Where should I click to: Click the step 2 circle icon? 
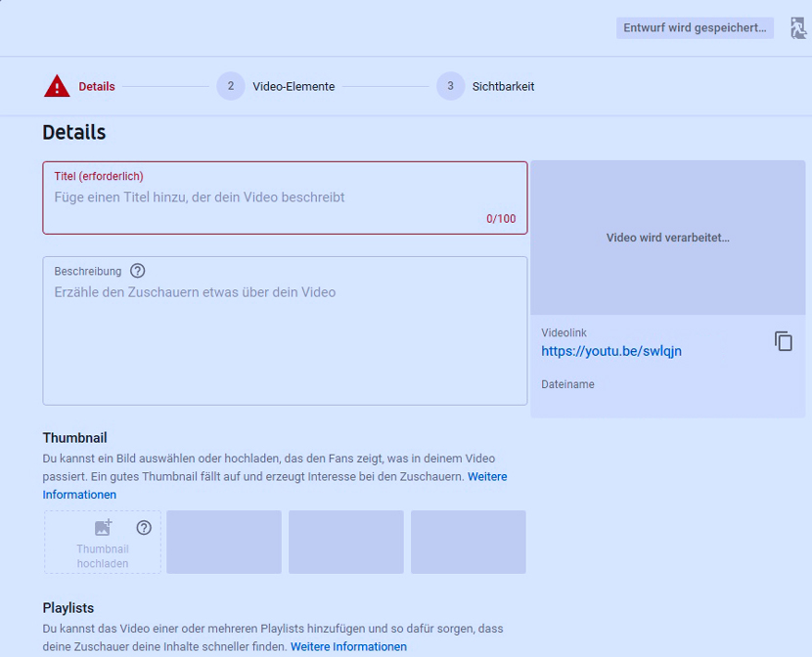click(x=231, y=86)
